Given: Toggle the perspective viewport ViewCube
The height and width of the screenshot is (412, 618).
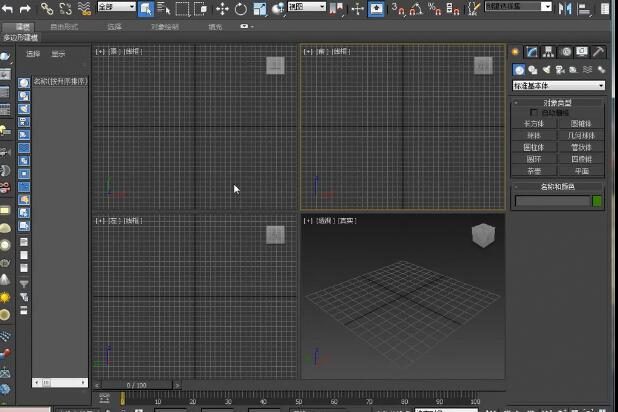Looking at the screenshot, I should click(482, 236).
